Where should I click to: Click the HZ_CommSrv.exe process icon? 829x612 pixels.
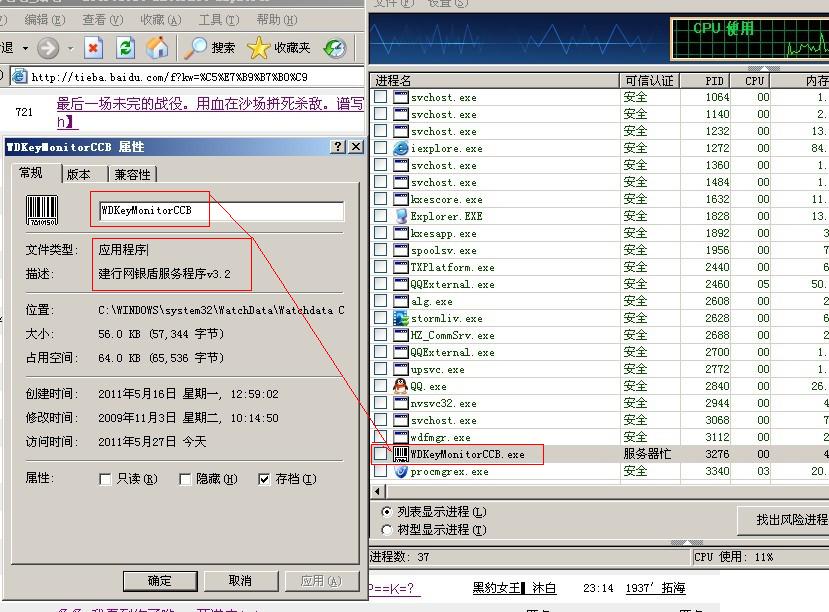(401, 335)
